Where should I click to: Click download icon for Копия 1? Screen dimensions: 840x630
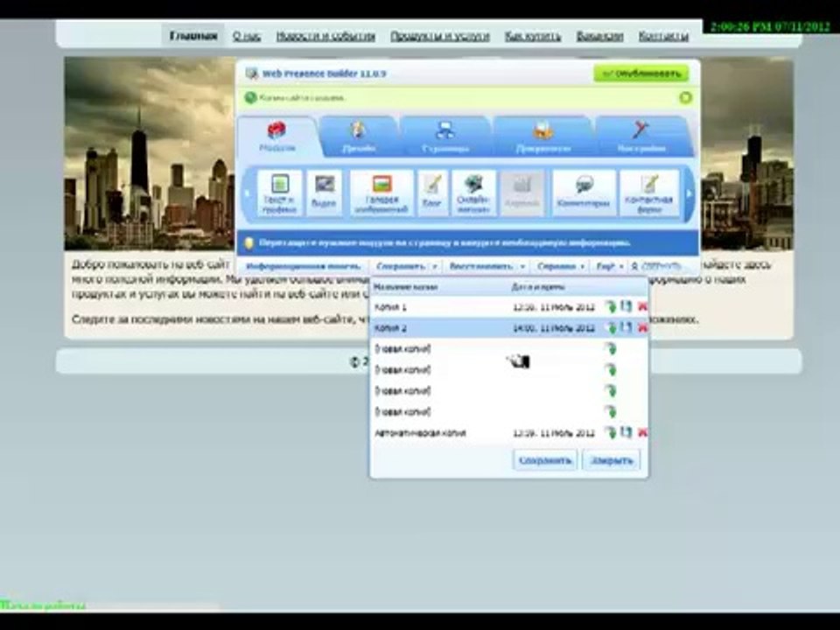[626, 306]
